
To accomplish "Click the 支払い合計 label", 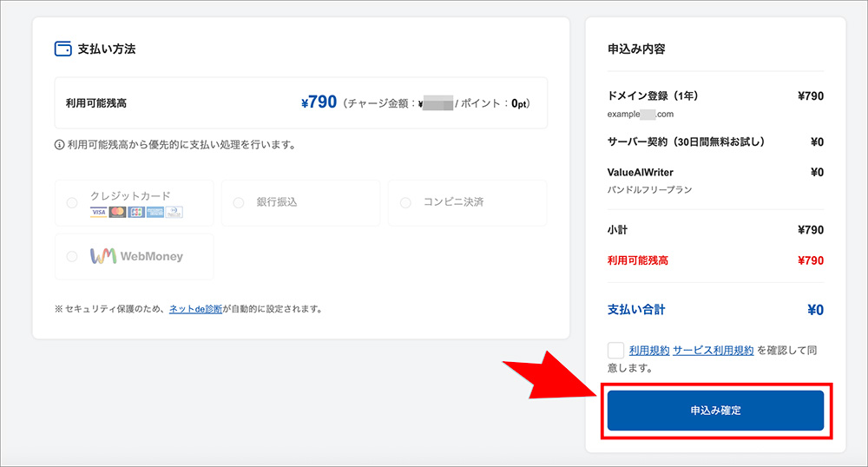I will coord(636,309).
